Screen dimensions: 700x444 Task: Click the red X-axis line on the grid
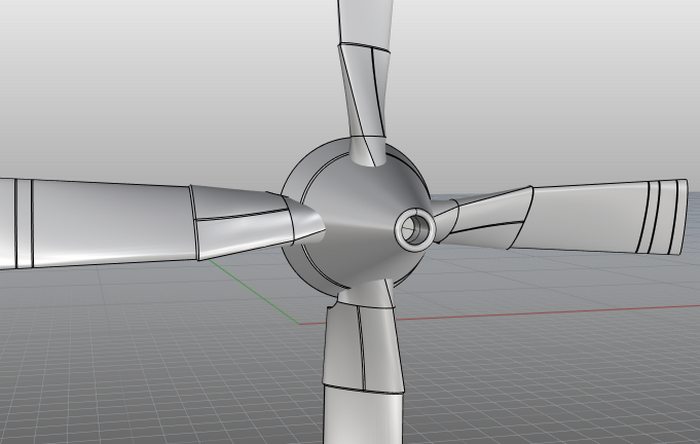[x=520, y=313]
